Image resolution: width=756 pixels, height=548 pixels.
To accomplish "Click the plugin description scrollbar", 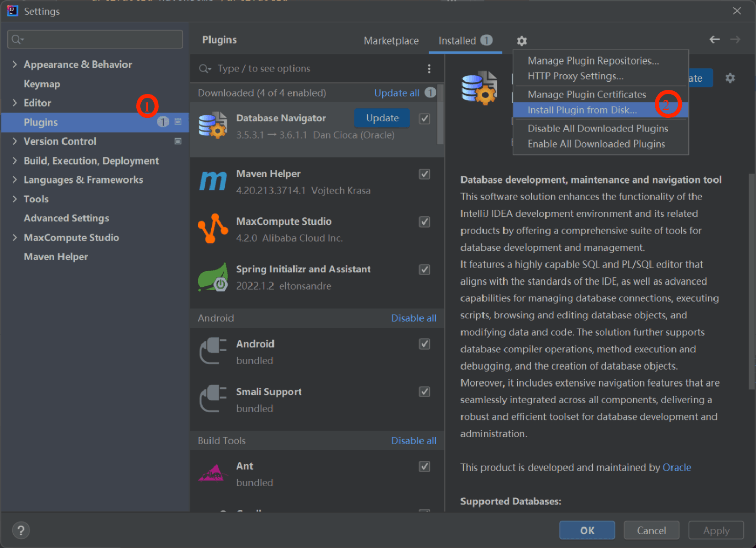I will pyautogui.click(x=752, y=282).
